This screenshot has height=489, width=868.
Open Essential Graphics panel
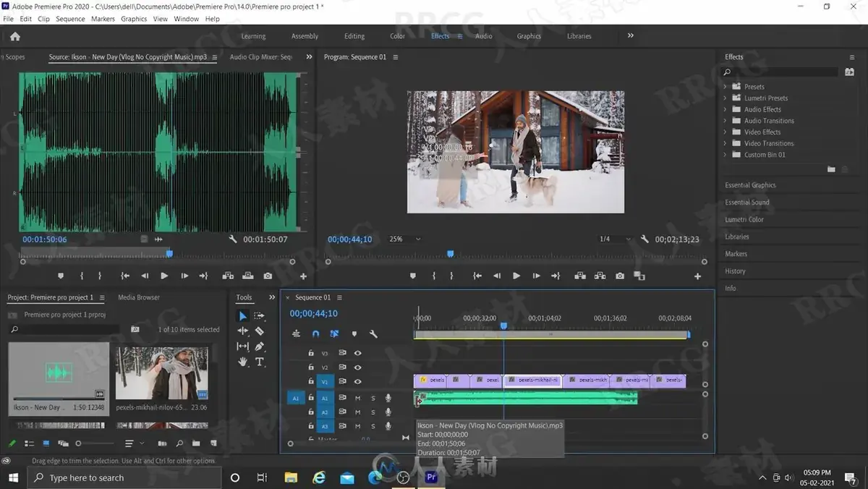750,185
